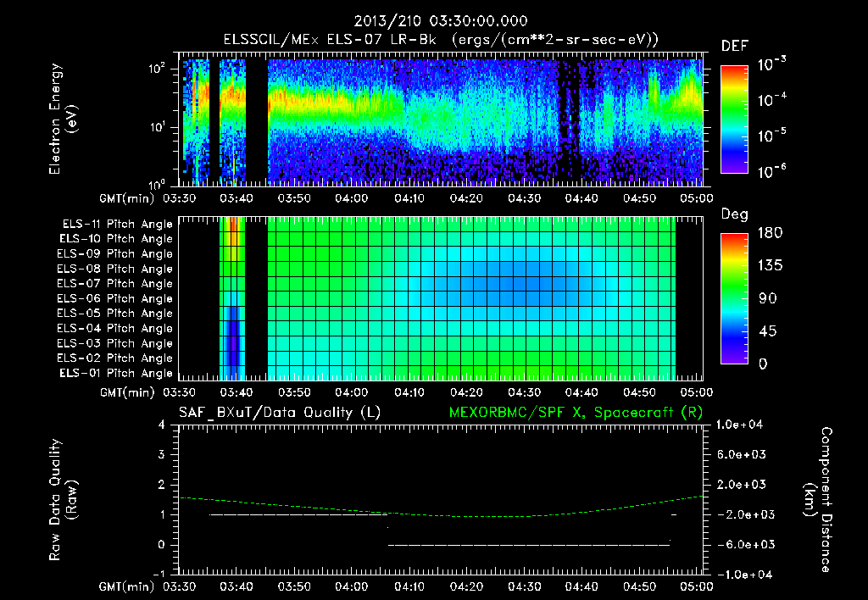Click the GMT(min) label under the spectrogram
868x600 pixels.
[x=127, y=198]
